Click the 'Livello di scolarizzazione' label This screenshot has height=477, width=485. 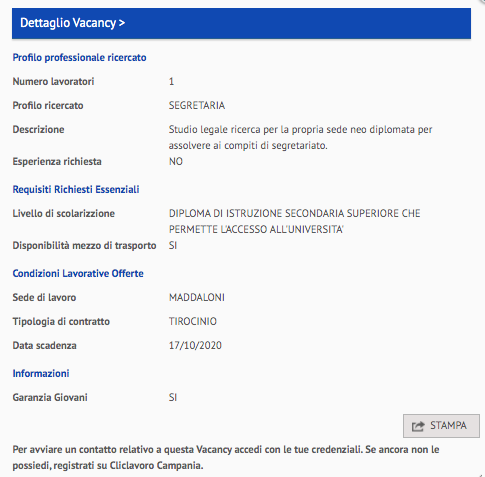tap(64, 214)
